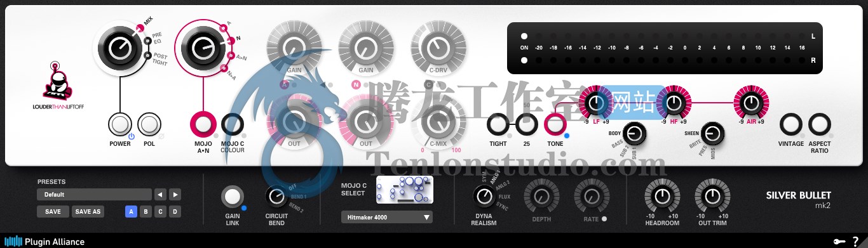Click the BODY frequency selector knob

coord(634,133)
